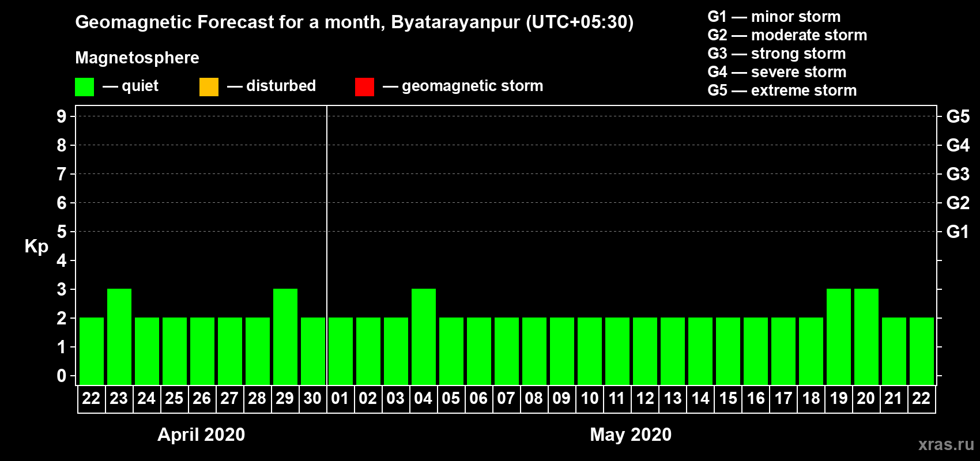
Task: Click the green quiet legend swatch
Action: tap(84, 87)
